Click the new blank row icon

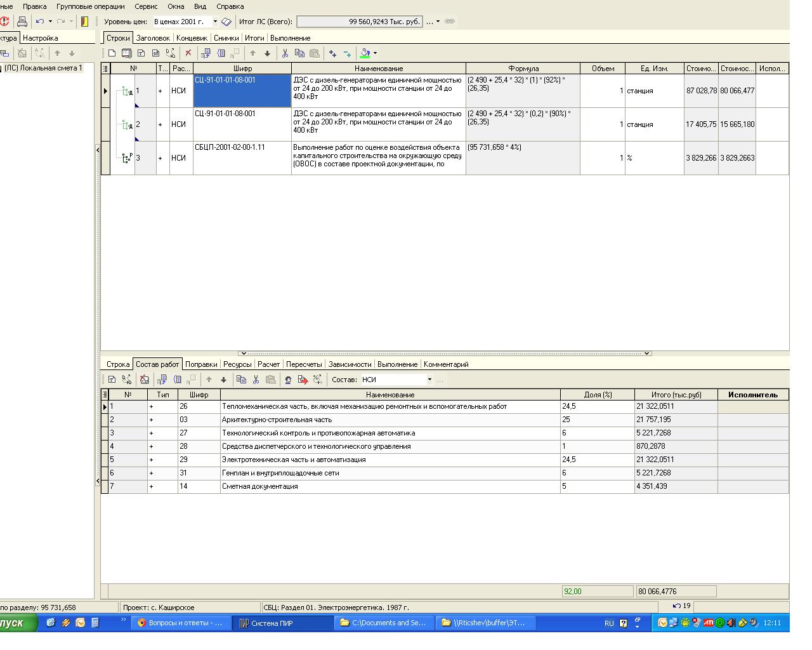click(x=112, y=53)
